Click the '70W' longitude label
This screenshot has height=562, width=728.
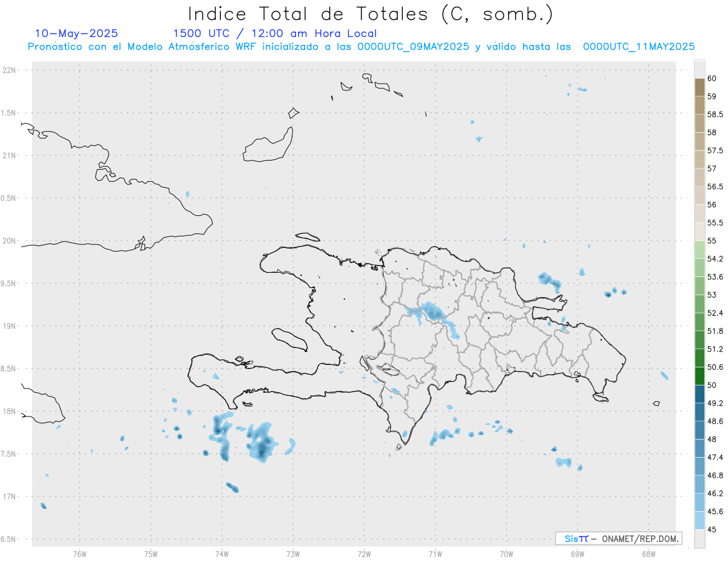pyautogui.click(x=507, y=554)
